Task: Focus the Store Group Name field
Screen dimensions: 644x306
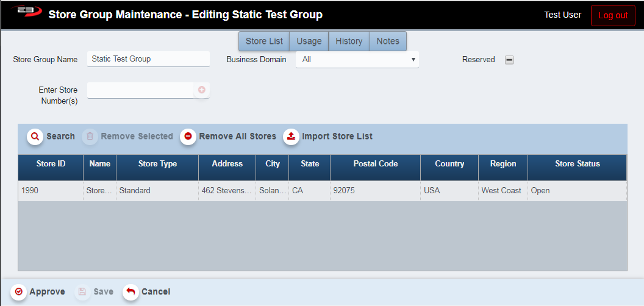Action: coord(148,59)
